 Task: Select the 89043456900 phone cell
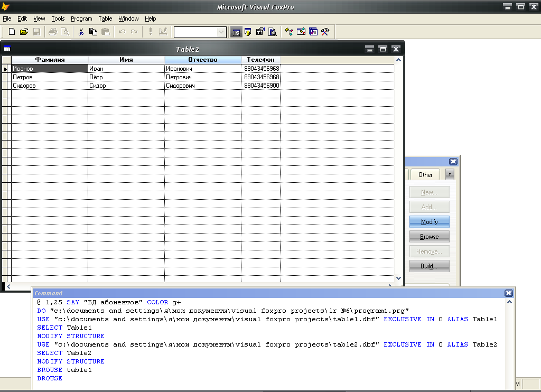click(x=261, y=85)
